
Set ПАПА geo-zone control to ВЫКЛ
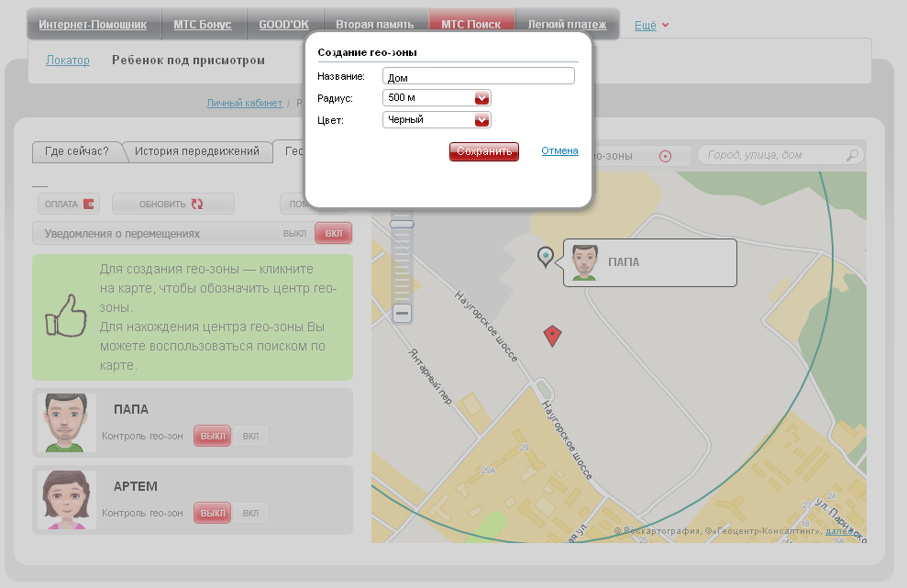click(212, 436)
